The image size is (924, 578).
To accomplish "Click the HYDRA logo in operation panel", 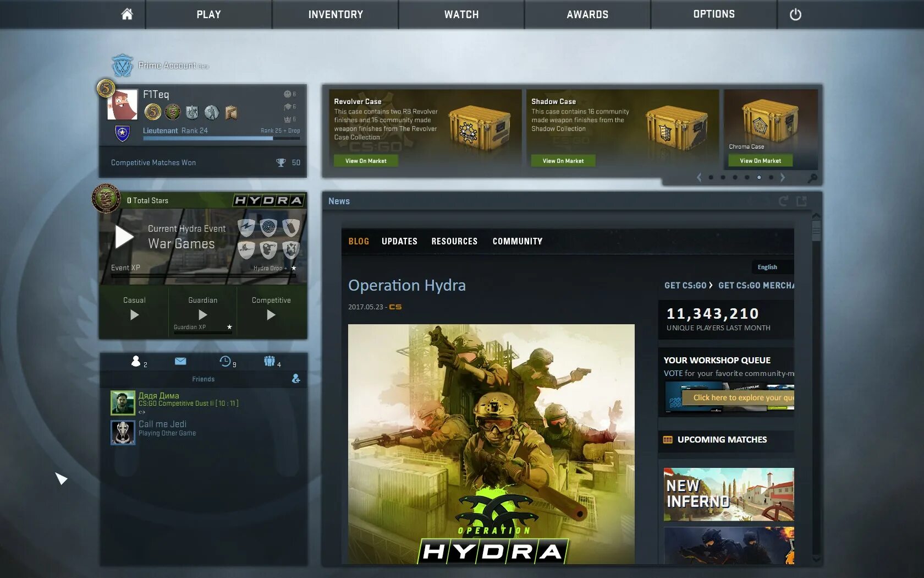I will coord(268,200).
